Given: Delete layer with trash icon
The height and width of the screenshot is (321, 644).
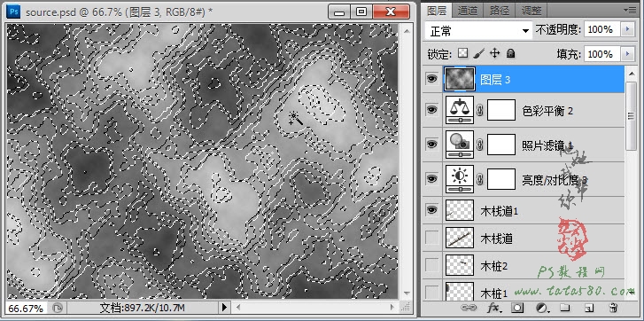Looking at the screenshot, I should (614, 308).
